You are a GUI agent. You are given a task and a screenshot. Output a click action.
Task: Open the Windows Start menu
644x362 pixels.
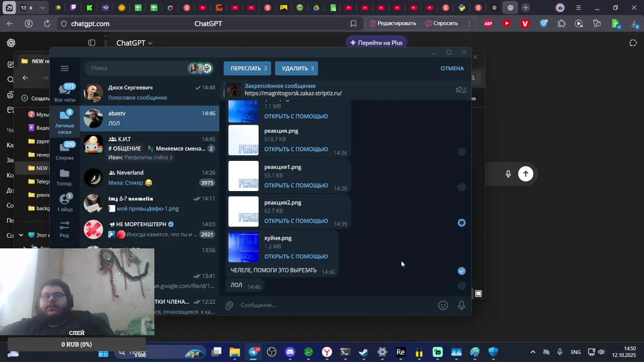click(103, 353)
